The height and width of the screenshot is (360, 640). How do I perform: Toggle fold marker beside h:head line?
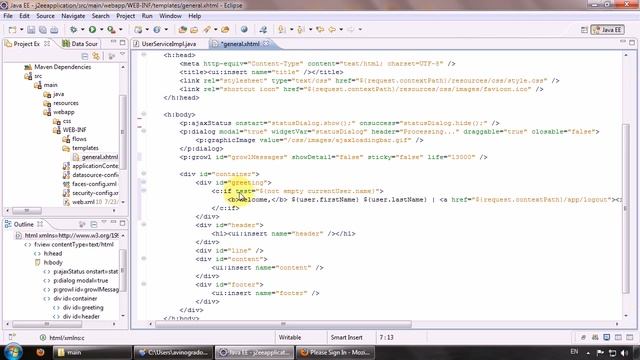pyautogui.click(x=144, y=55)
